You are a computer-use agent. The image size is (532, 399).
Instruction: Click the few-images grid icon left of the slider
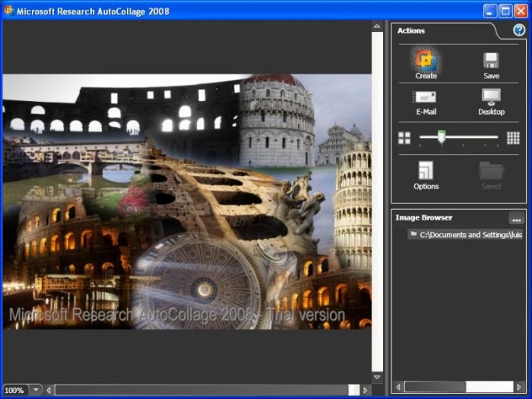[404, 138]
